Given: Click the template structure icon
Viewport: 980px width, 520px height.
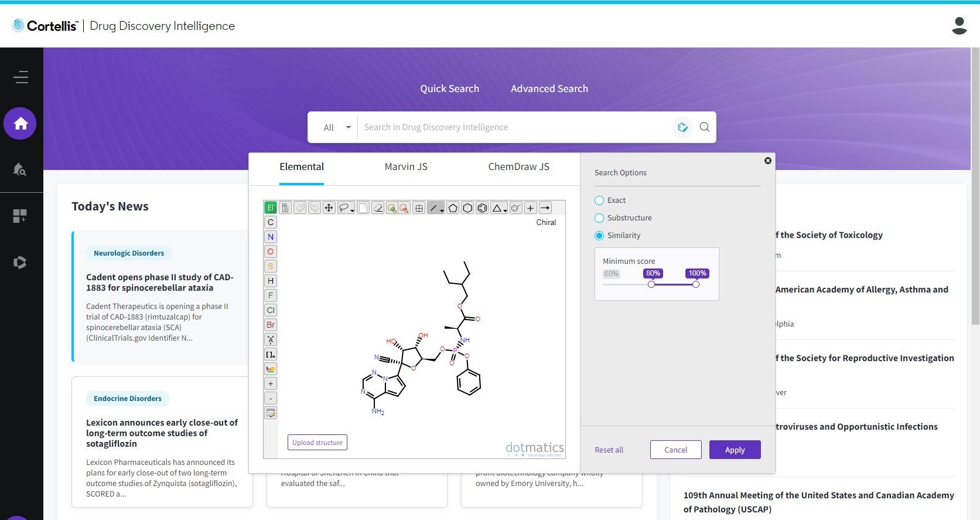Looking at the screenshot, I should coord(516,208).
